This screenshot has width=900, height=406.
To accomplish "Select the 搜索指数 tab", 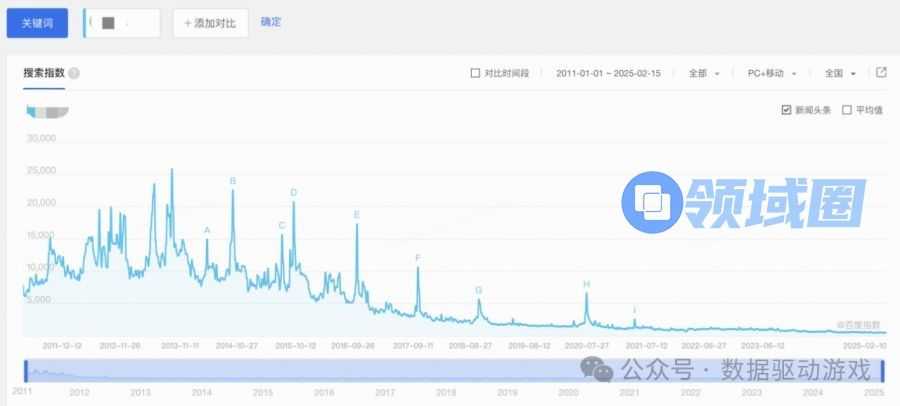I will (x=44, y=74).
